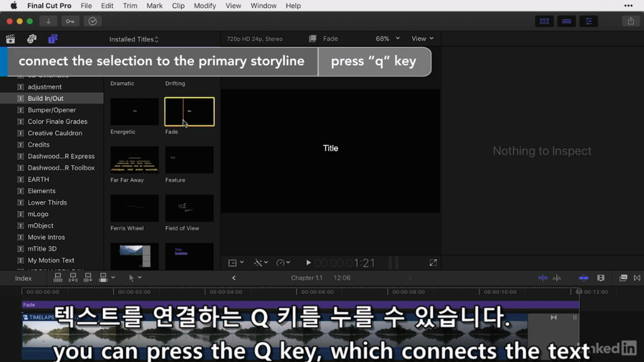Screen dimensions: 644x362
Task: Open the Background Tasks checkmark icon
Action: coord(93,21)
